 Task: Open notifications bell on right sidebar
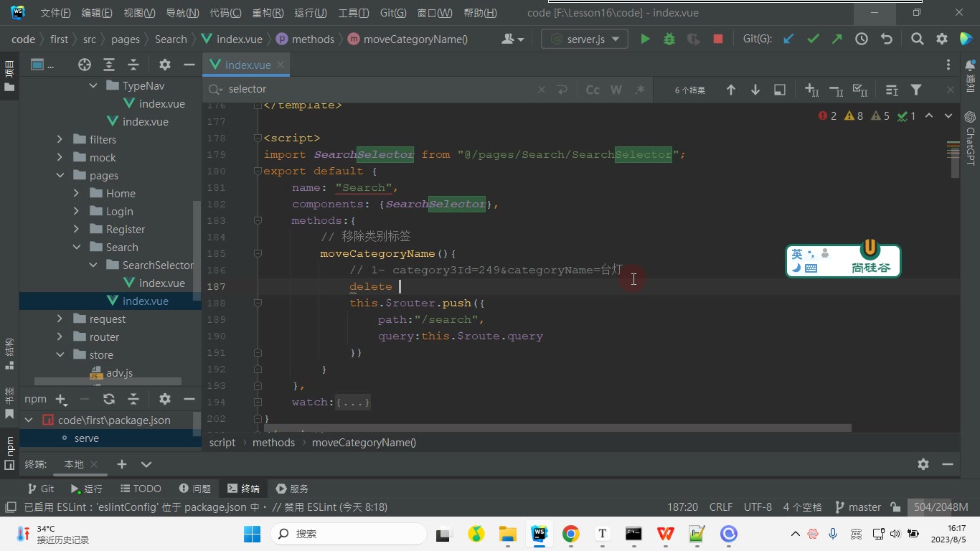[x=970, y=65]
